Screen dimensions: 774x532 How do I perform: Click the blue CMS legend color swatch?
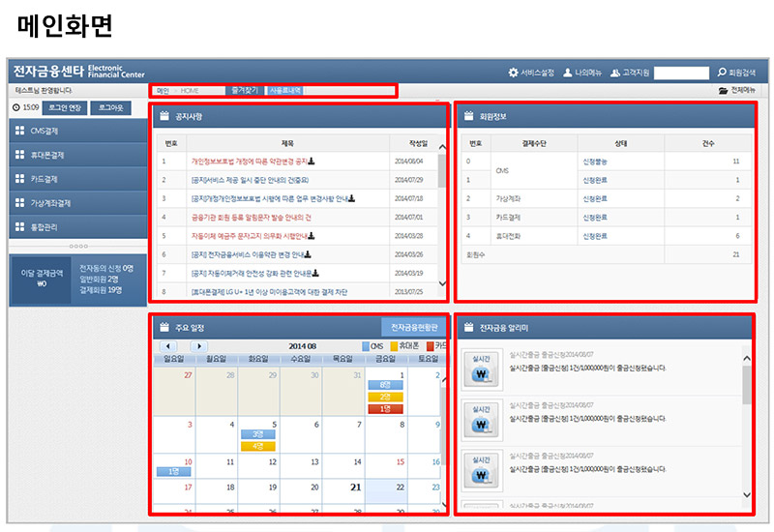pyautogui.click(x=365, y=346)
